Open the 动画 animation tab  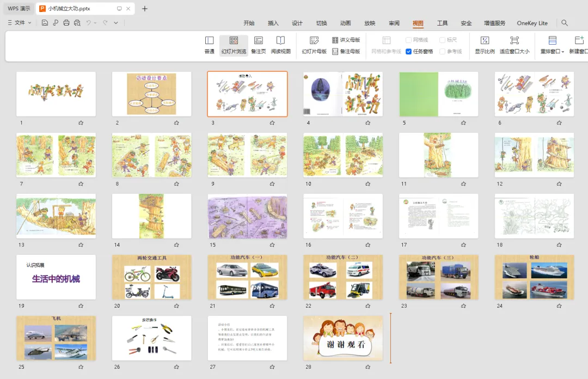345,23
